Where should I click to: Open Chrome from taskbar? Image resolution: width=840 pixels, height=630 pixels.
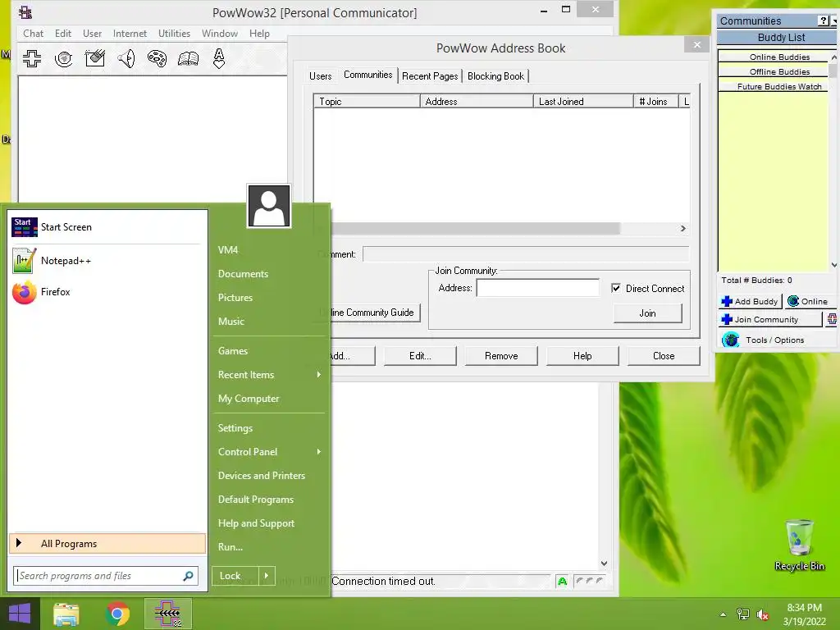point(117,614)
